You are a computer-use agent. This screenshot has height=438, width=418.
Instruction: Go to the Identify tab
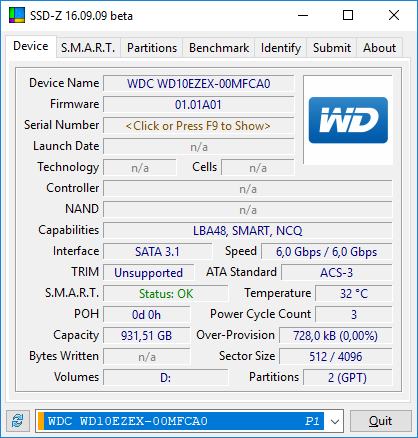(281, 48)
